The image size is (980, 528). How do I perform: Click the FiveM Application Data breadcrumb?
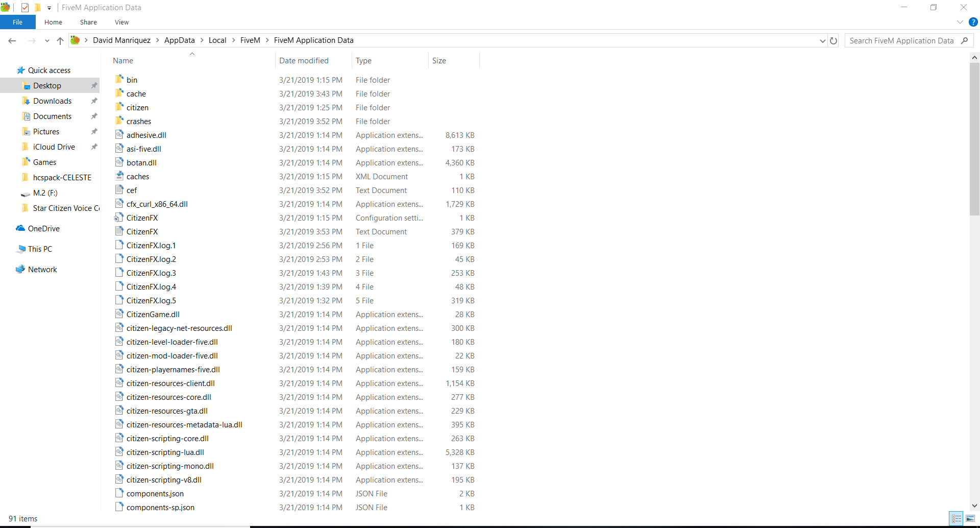[313, 40]
